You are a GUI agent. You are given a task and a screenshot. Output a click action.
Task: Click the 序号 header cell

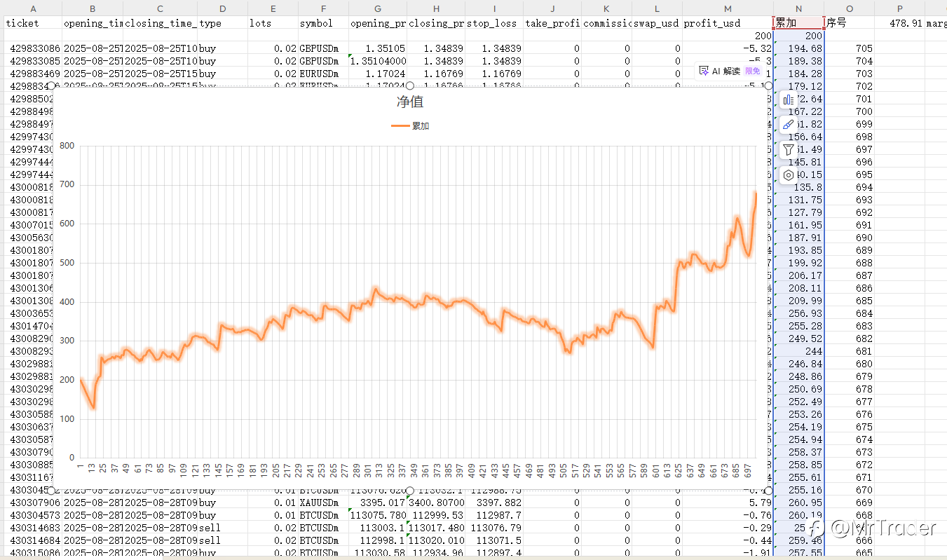[x=850, y=23]
